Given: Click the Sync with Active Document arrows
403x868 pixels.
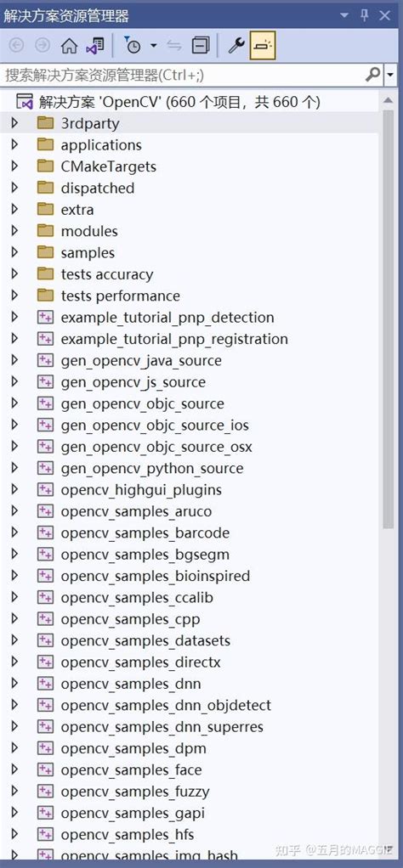Looking at the screenshot, I should click(174, 46).
